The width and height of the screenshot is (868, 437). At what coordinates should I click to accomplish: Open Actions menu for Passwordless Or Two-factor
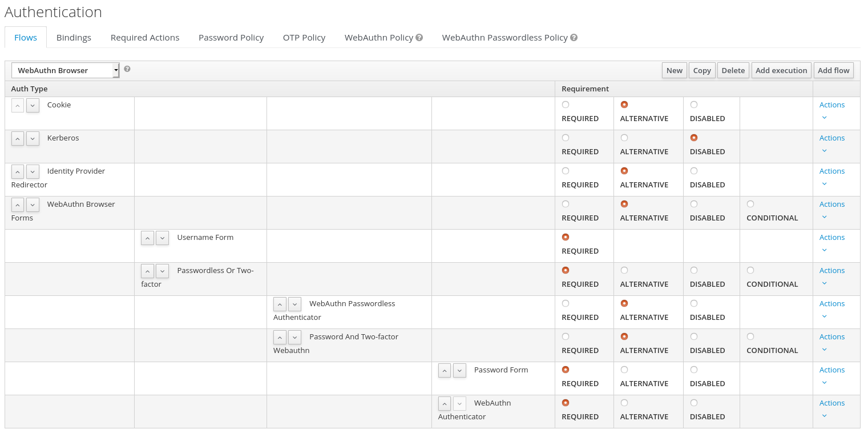[831, 276]
